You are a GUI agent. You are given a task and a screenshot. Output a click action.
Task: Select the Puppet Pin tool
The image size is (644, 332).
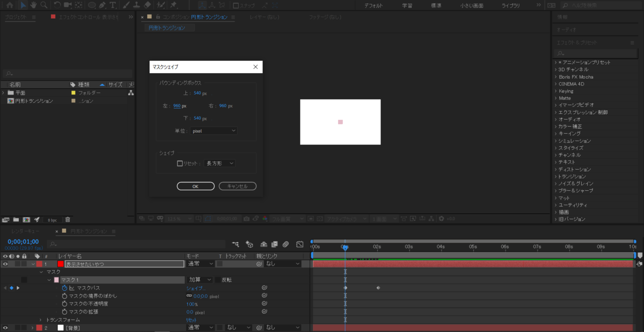tap(173, 5)
